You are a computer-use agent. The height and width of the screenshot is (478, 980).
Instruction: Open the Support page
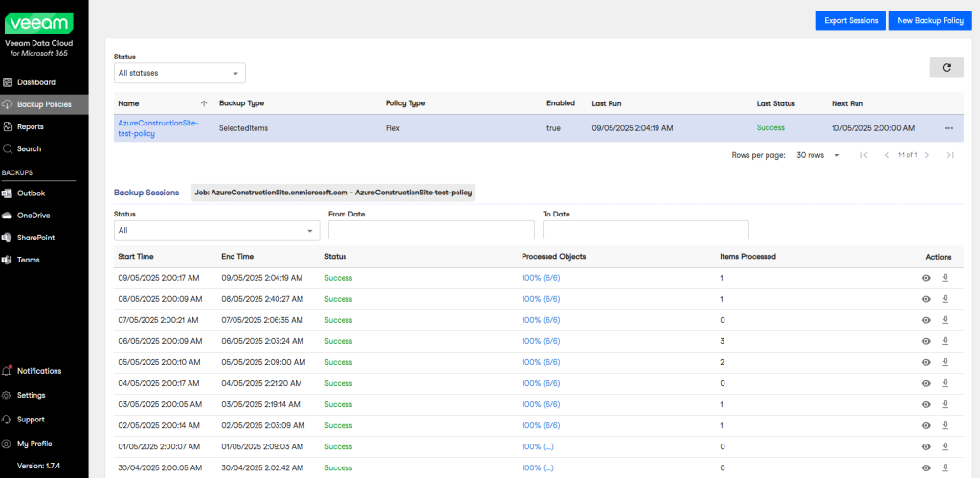tap(31, 420)
